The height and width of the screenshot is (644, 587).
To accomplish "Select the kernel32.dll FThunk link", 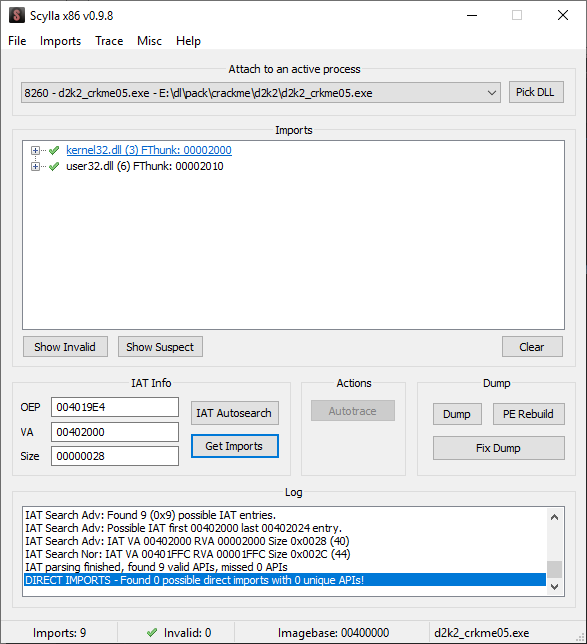I will (x=149, y=150).
